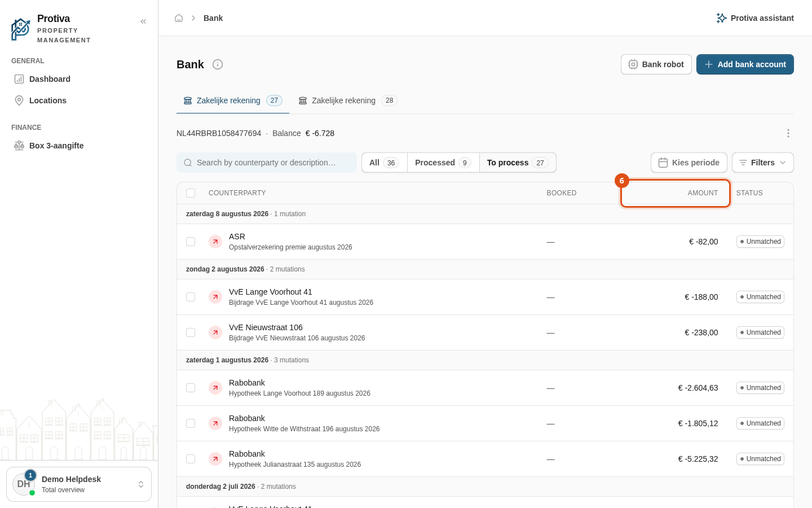Viewport: 812px width, 508px height.
Task: Open the Demo Helpdesk account switcher
Action: point(79,484)
